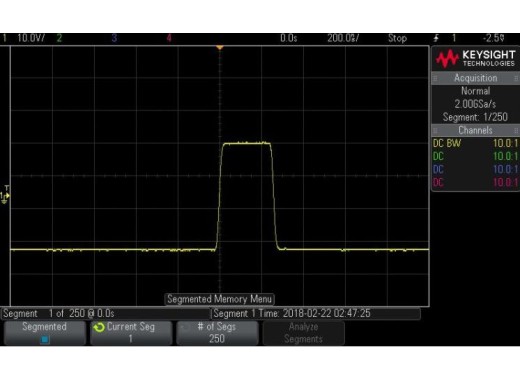Open the Channels panel header
The image size is (520, 380).
[x=476, y=130]
